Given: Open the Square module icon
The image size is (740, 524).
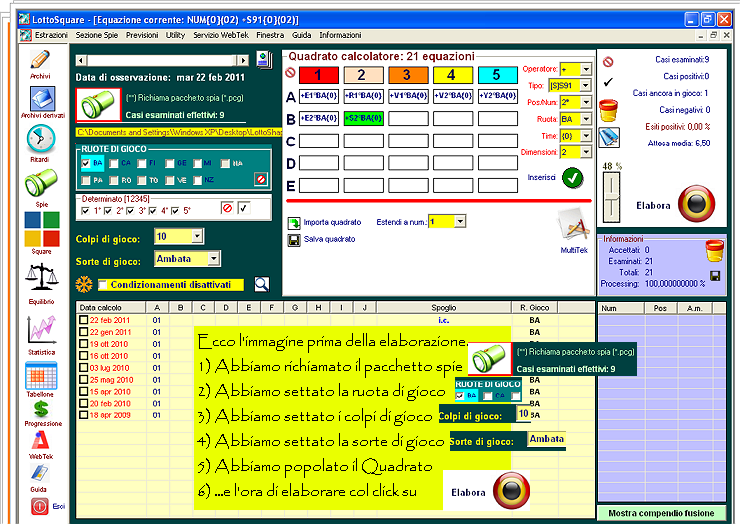Looking at the screenshot, I should [42, 229].
